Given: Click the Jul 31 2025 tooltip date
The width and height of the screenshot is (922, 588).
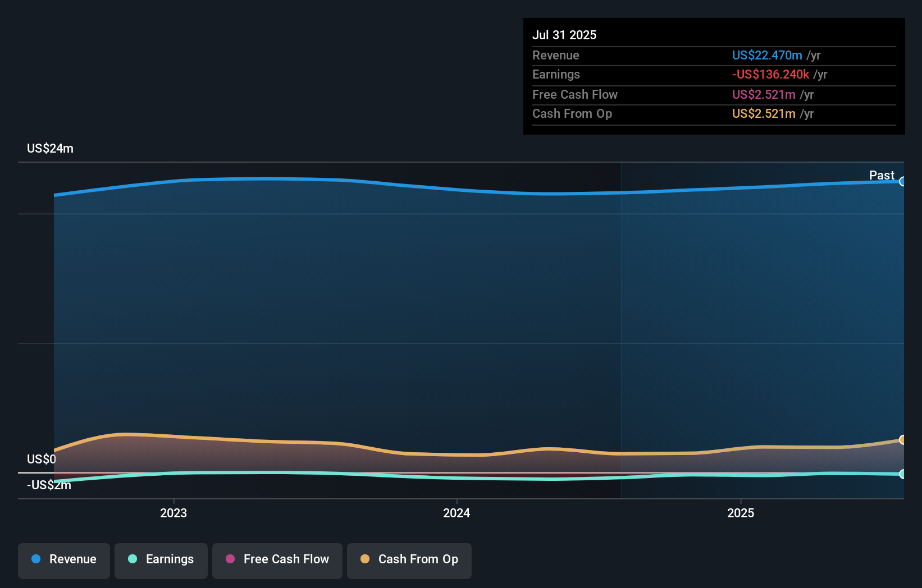Looking at the screenshot, I should click(x=564, y=35).
